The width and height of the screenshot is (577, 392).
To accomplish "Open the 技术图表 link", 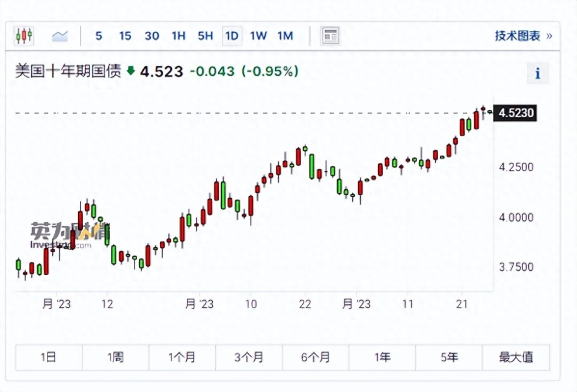I will pos(524,36).
